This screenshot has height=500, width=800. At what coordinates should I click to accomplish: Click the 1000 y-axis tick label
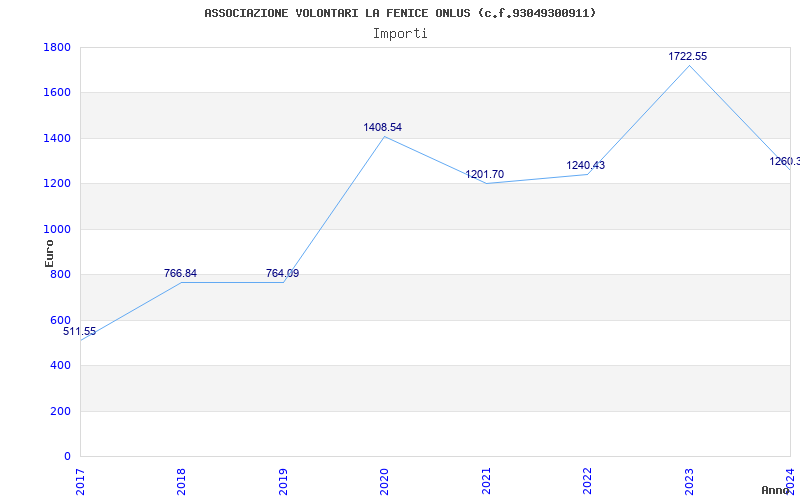click(x=57, y=230)
